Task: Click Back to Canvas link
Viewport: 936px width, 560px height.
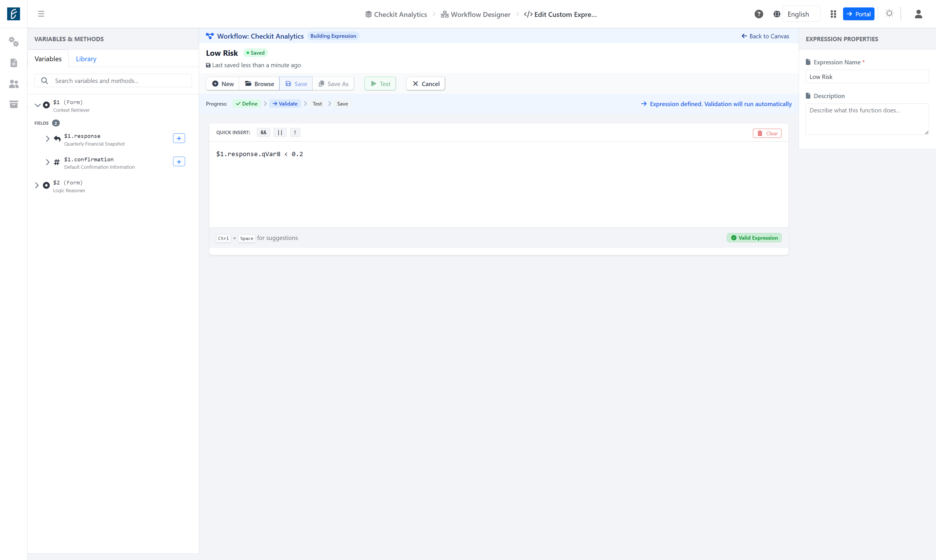Action: point(766,36)
